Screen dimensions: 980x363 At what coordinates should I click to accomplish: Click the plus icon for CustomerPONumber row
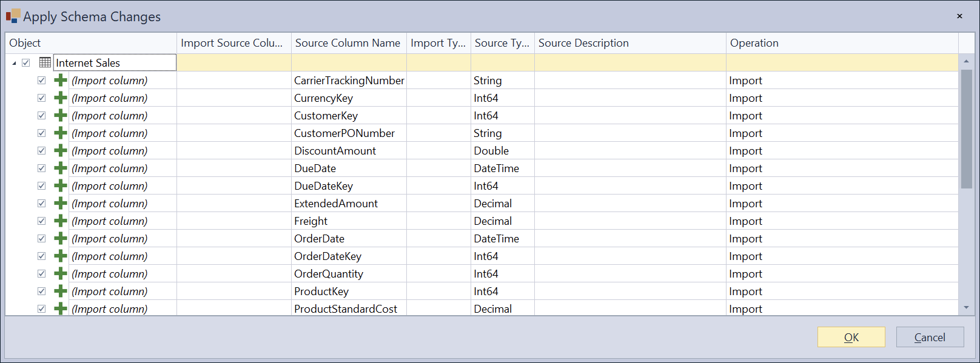(x=61, y=133)
